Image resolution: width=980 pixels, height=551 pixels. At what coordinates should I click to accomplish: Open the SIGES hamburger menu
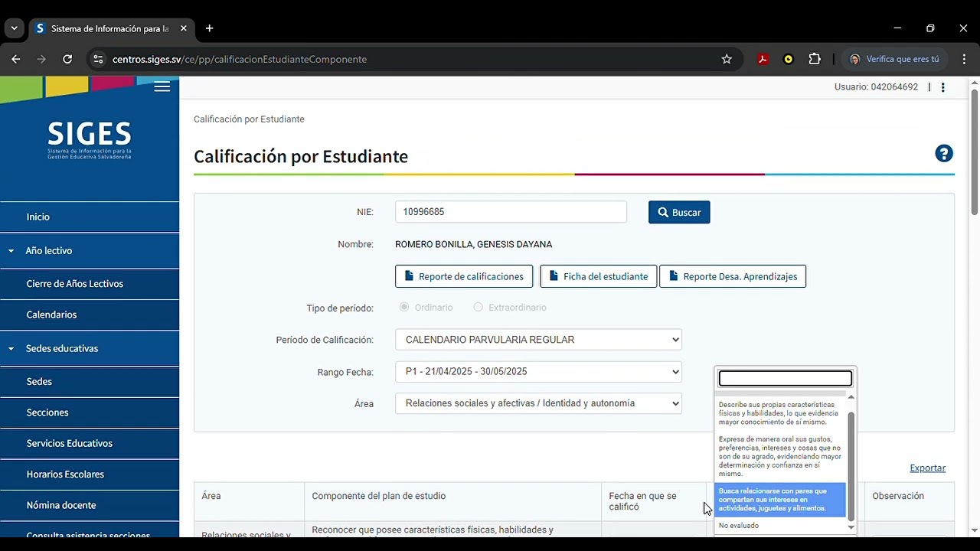(x=162, y=86)
